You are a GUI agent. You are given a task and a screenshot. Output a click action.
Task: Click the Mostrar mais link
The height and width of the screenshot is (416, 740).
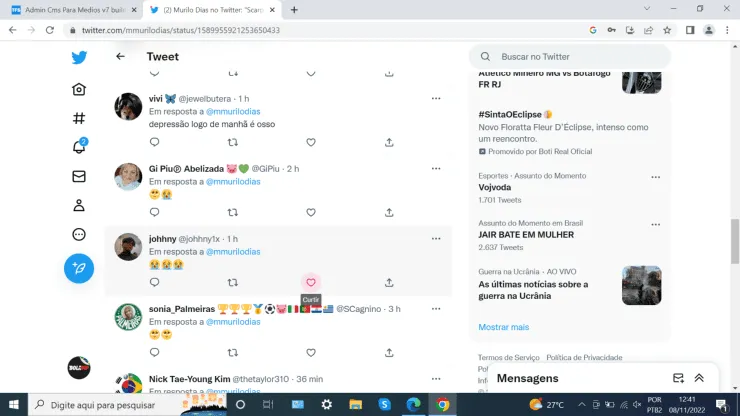coord(503,327)
